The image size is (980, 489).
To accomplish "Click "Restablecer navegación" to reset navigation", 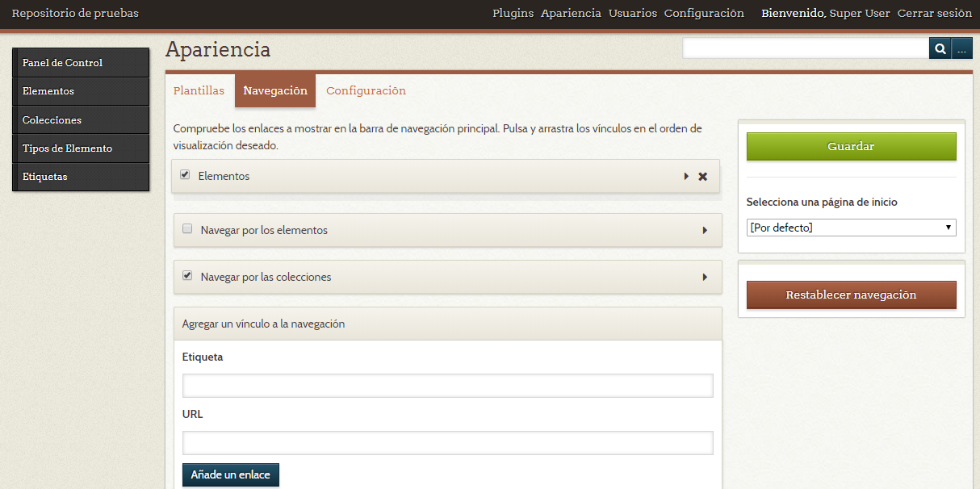I will (851, 295).
